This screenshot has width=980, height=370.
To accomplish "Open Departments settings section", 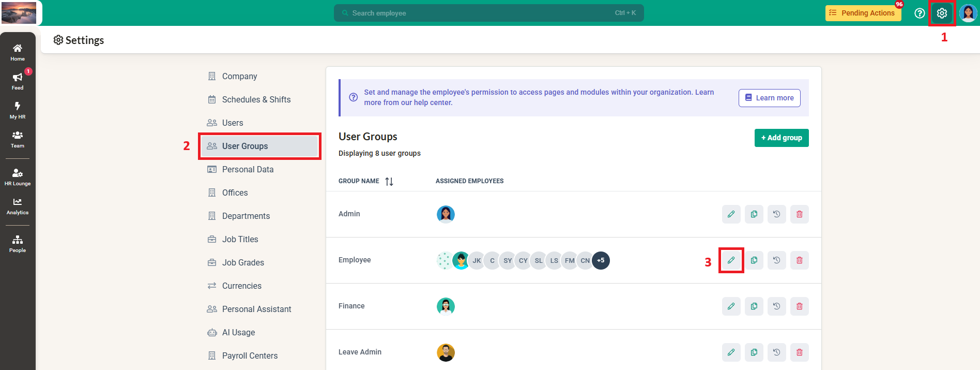I will (246, 216).
